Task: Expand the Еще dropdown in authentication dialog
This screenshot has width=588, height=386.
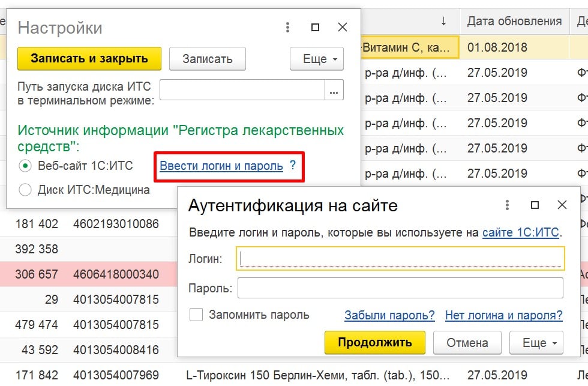Action: [536, 343]
